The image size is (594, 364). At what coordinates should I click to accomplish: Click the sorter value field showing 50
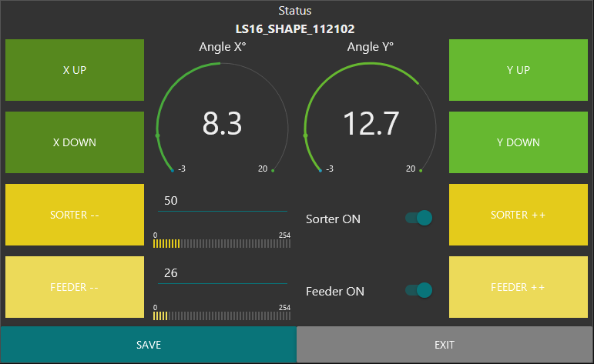(222, 201)
